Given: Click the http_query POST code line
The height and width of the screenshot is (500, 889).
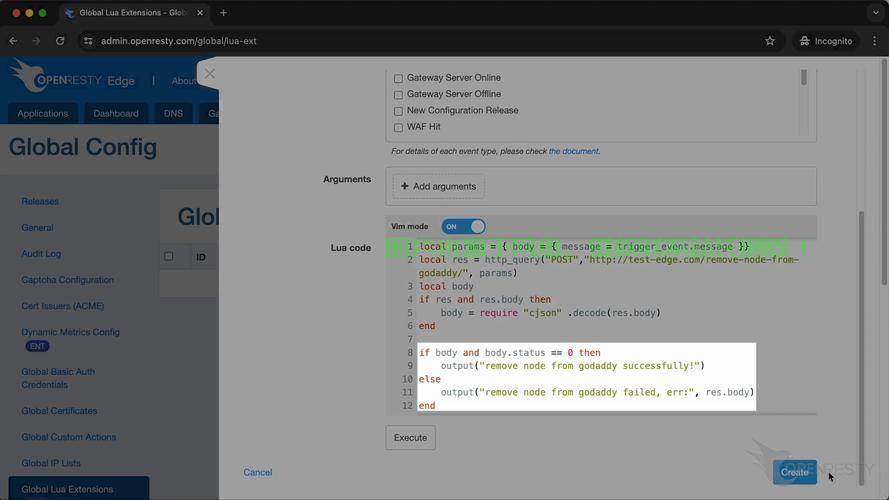Looking at the screenshot, I should (609, 266).
